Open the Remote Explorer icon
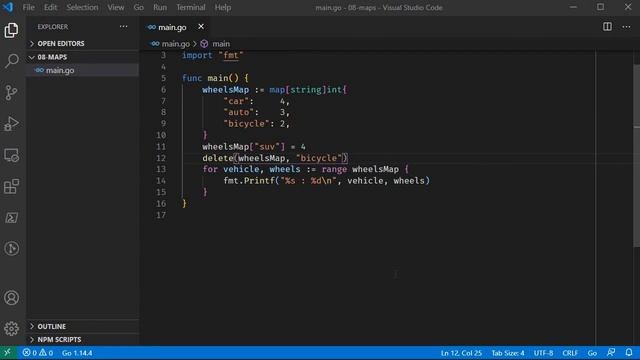640x360 pixels. click(11, 155)
